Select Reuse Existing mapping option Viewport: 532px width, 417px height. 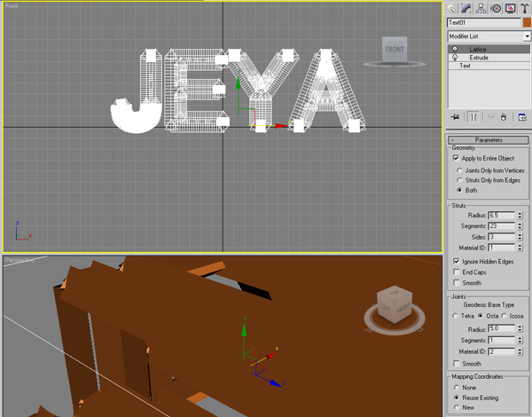[457, 397]
